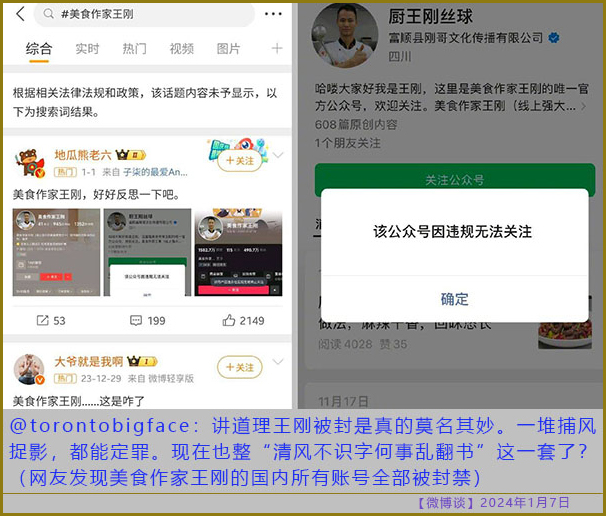Image resolution: width=606 pixels, height=516 pixels.
Task: Repost the post with 53 shares
Action: pos(51,320)
